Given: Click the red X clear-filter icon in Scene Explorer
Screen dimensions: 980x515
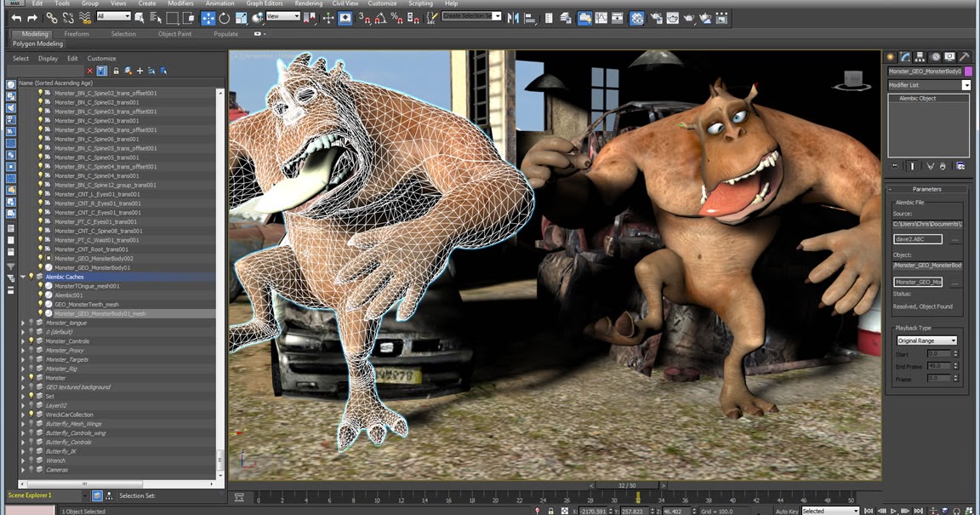Looking at the screenshot, I should pos(90,71).
